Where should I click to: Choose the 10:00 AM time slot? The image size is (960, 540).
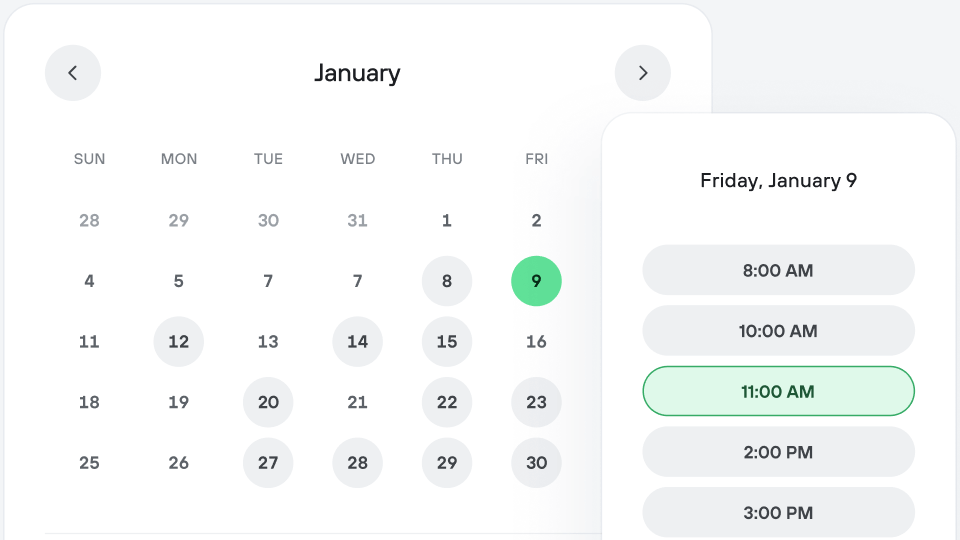[x=778, y=331]
